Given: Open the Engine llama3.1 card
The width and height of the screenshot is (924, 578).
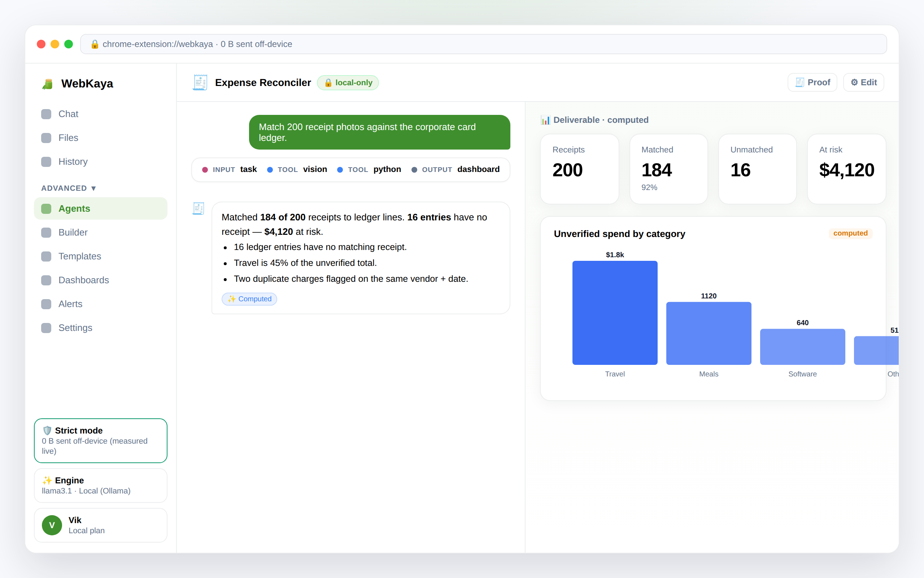Looking at the screenshot, I should 101,486.
